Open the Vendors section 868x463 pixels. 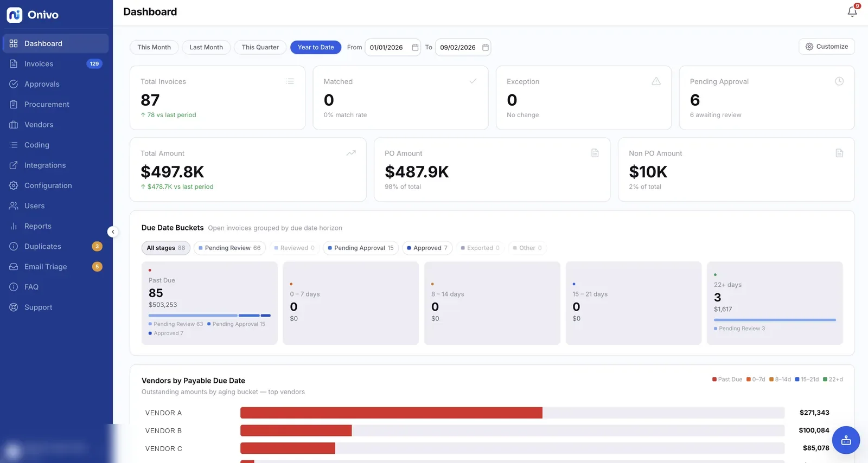pos(55,125)
